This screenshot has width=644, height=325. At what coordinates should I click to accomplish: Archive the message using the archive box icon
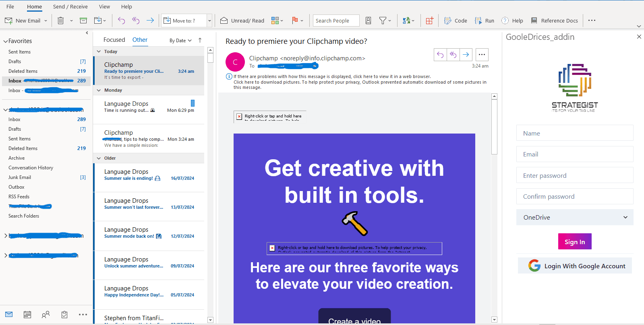click(83, 21)
